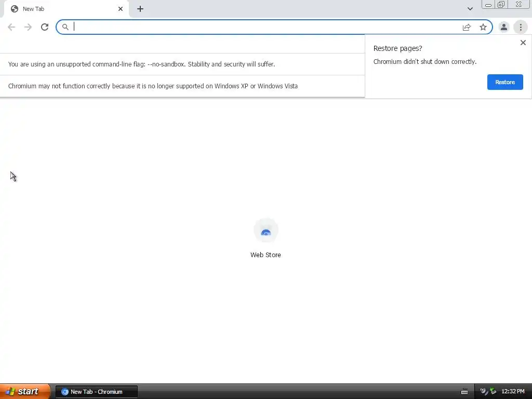Click the no-sandbox warning message
Viewport: 532px width, 399px height.
[141, 64]
